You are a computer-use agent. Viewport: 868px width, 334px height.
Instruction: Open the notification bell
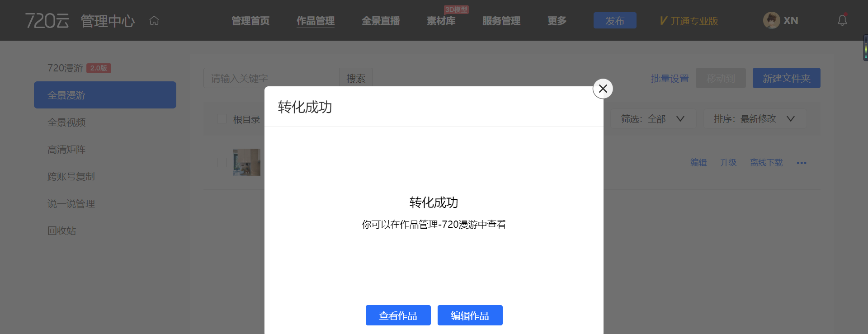(x=842, y=20)
